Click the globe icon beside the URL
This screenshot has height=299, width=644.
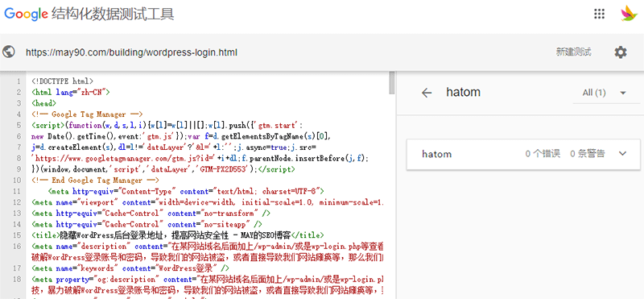click(x=9, y=52)
